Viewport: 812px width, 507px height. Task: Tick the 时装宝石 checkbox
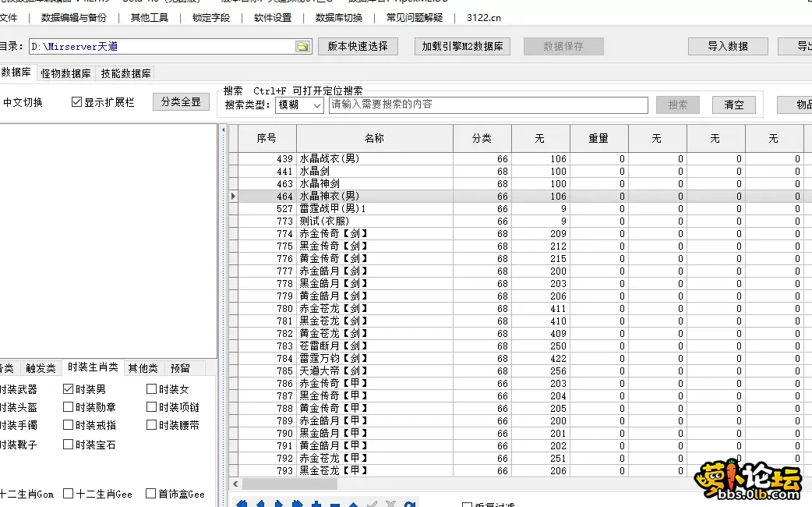[x=68, y=445]
